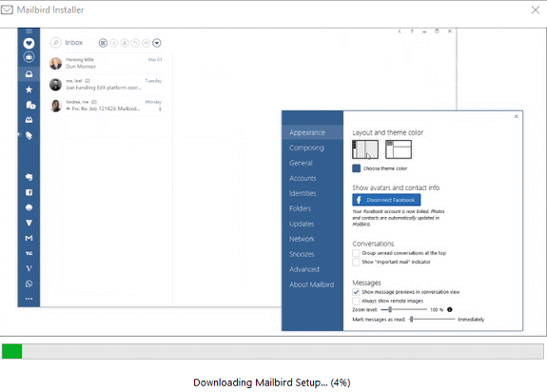Viewport: 547px width, 392px height.
Task: Open the TC TechCrunch app icon
Action: pos(29,253)
